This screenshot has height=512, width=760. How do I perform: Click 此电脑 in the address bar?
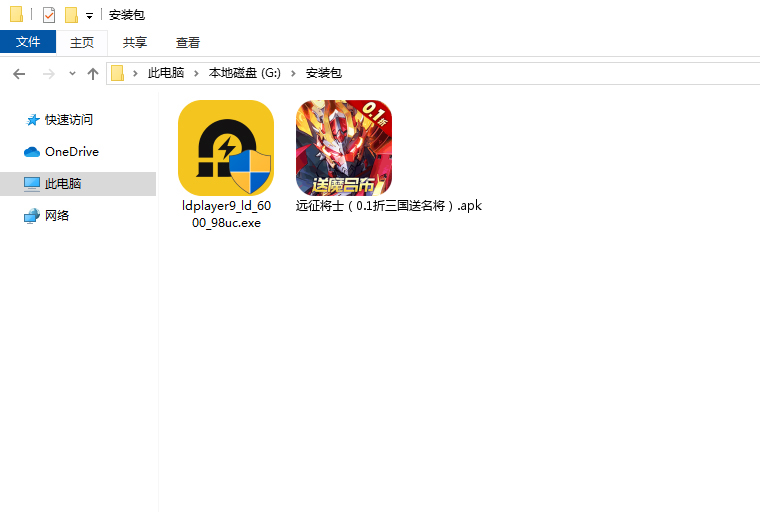165,73
